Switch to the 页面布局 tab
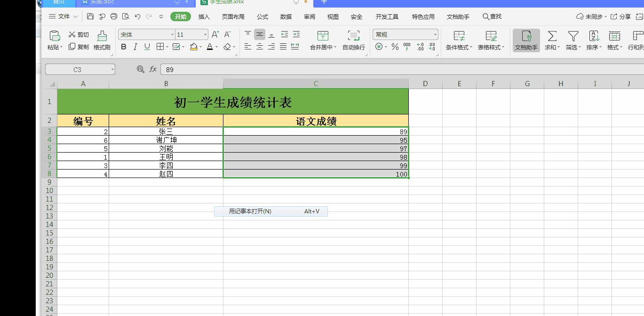Screen dimensions: 644x316 click(x=233, y=16)
